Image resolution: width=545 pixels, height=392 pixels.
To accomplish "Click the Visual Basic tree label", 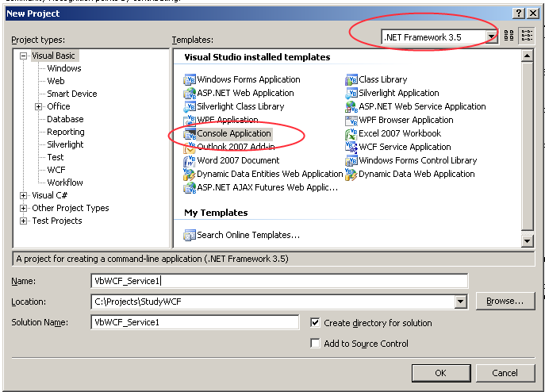I will coord(53,56).
